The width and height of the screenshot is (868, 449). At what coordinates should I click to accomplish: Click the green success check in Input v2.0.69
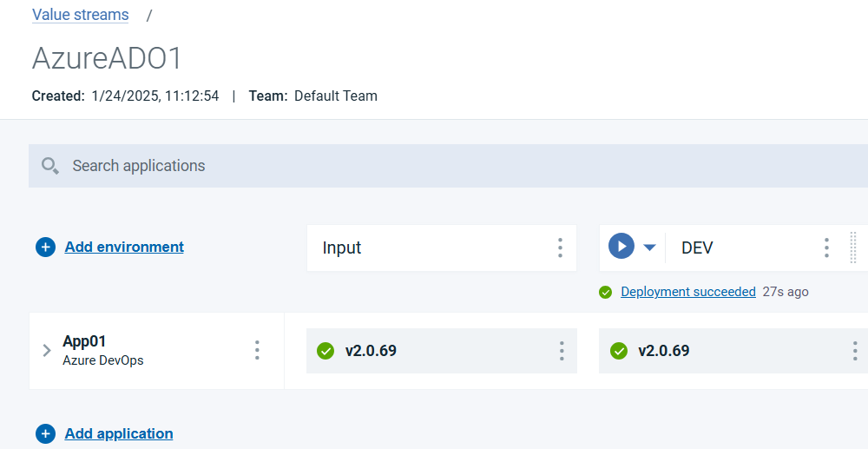click(325, 351)
